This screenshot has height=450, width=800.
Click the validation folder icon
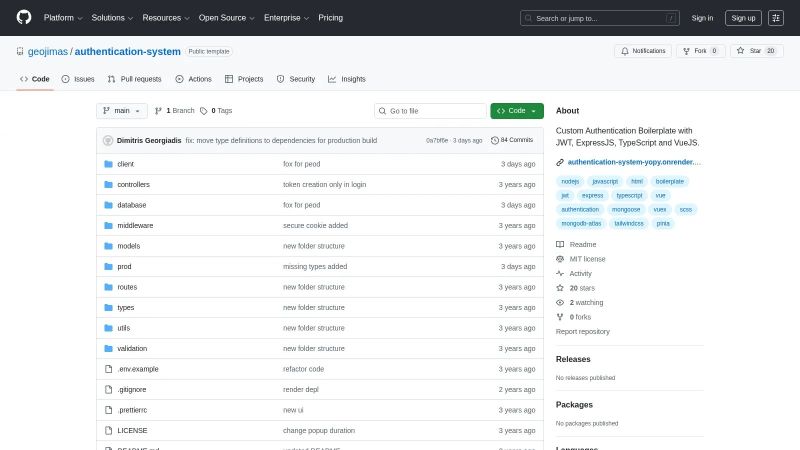pyautogui.click(x=108, y=348)
